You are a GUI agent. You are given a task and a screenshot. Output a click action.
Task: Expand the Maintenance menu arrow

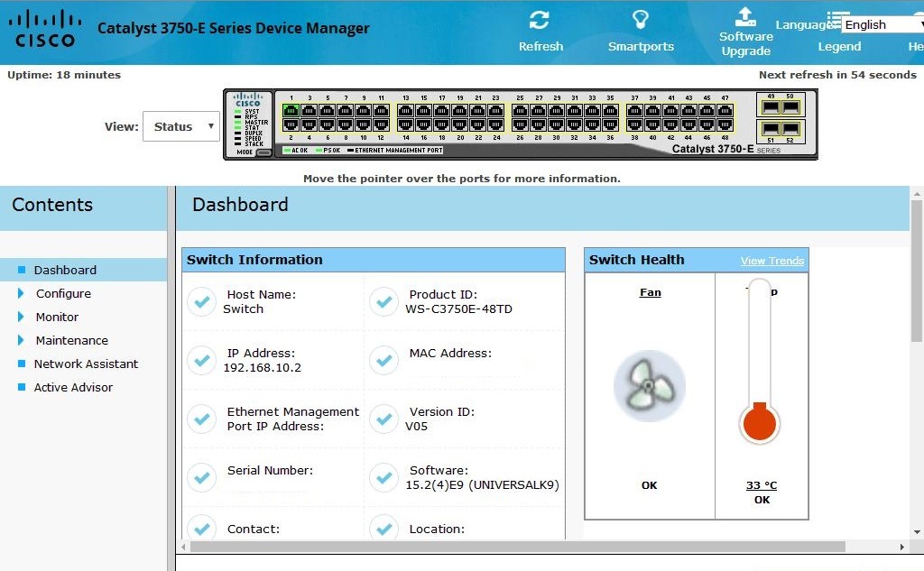point(22,341)
